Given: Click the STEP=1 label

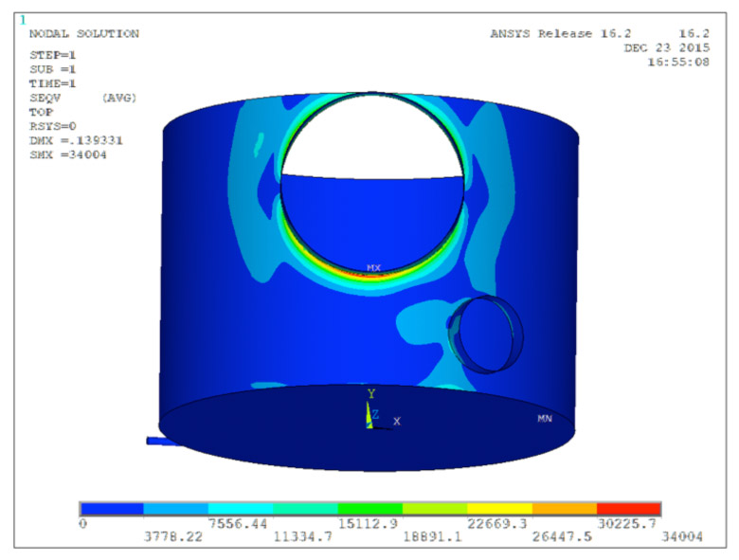Looking at the screenshot, I should click(53, 55).
